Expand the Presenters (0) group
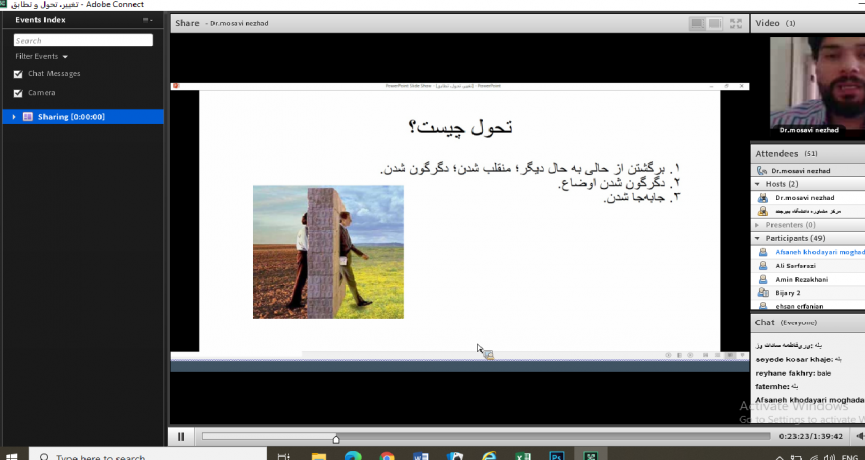 (757, 225)
